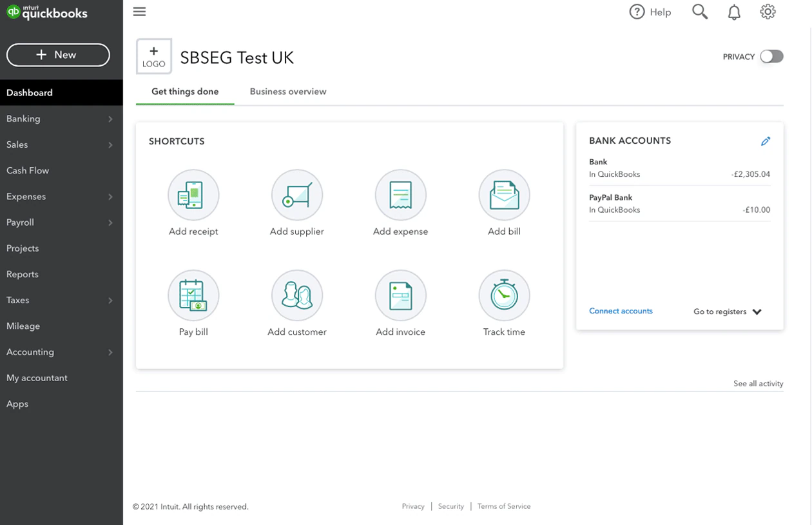Image resolution: width=812 pixels, height=525 pixels.
Task: Expand the Taxes submenu chevron
Action: point(110,301)
